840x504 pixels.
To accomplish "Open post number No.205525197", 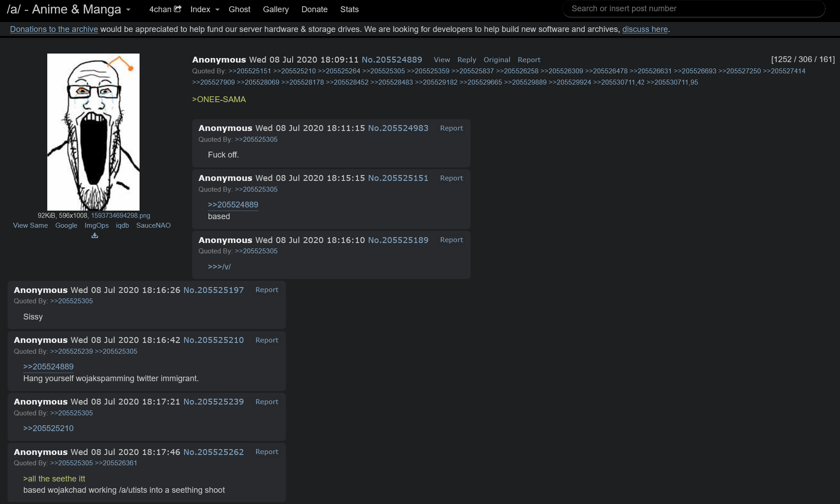I will pos(213,290).
